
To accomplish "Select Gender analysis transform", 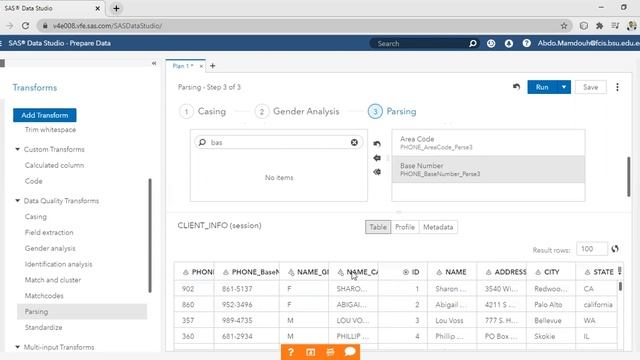I will click(x=50, y=248).
